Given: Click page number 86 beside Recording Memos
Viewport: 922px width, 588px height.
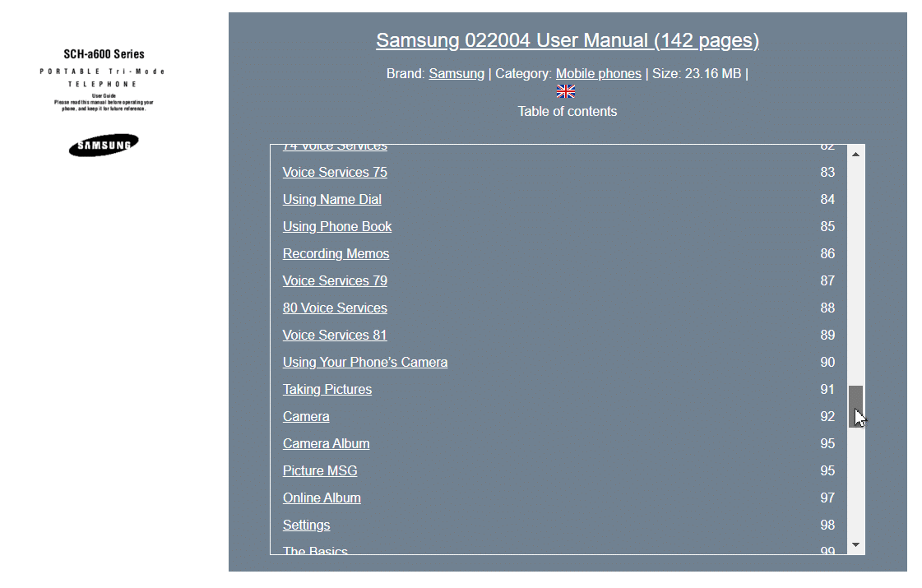Looking at the screenshot, I should [827, 253].
